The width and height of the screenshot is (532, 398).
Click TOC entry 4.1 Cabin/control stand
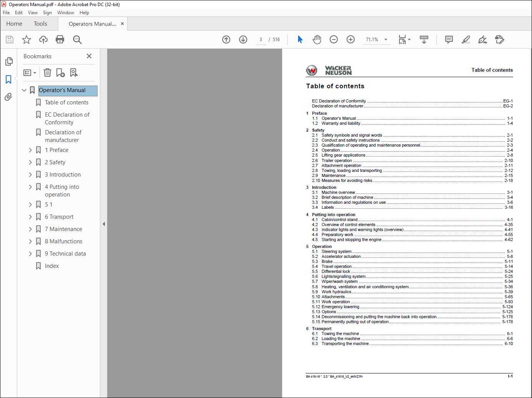click(x=412, y=220)
